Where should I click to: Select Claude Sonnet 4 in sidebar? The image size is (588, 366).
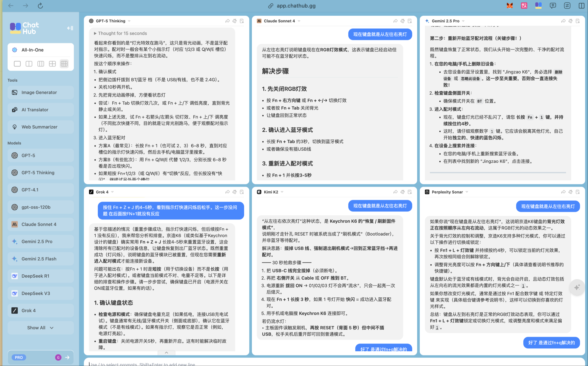point(41,224)
